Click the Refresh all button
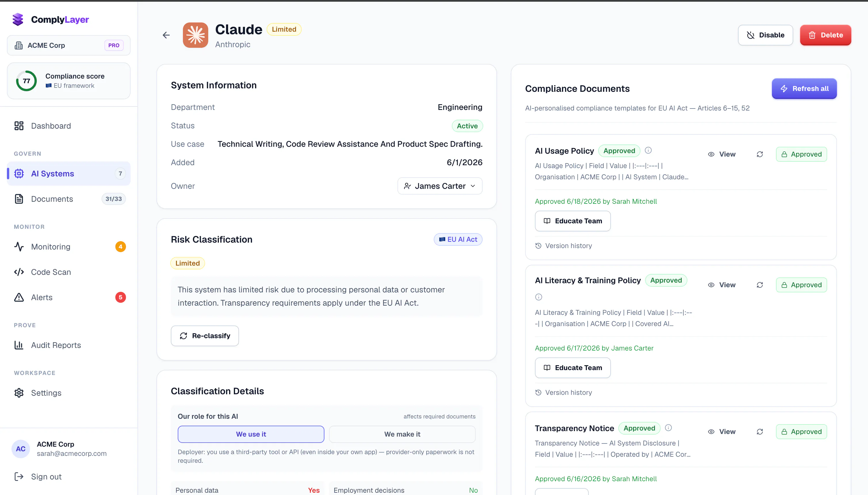The width and height of the screenshot is (868, 495). click(804, 89)
